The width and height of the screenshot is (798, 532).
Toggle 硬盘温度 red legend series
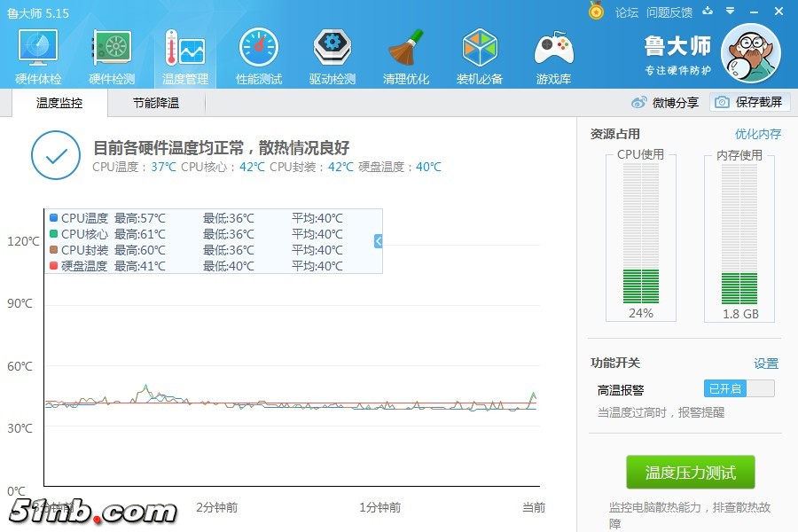pos(54,266)
